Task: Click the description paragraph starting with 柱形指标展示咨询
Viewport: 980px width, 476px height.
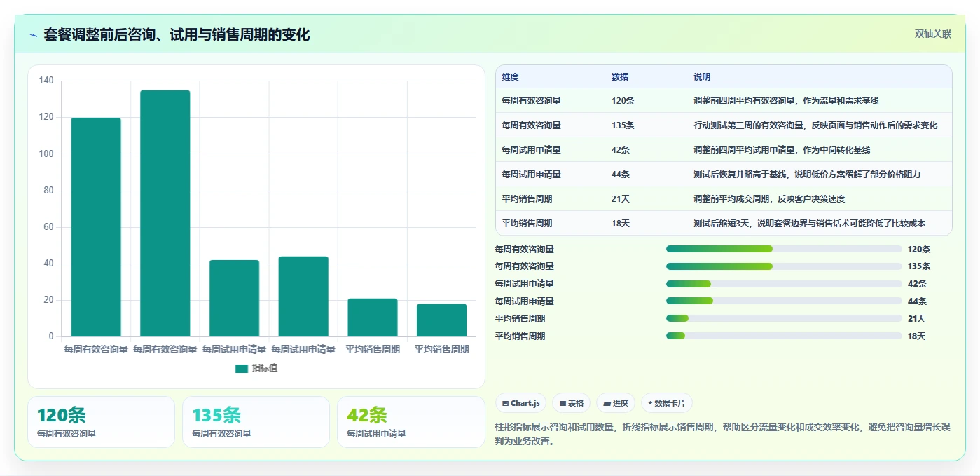Action: tap(723, 434)
